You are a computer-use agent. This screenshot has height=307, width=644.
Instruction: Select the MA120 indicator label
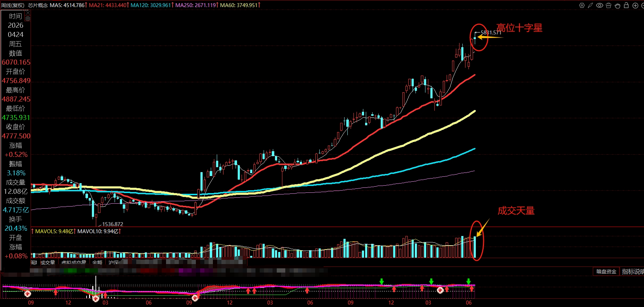pyautogui.click(x=152, y=5)
